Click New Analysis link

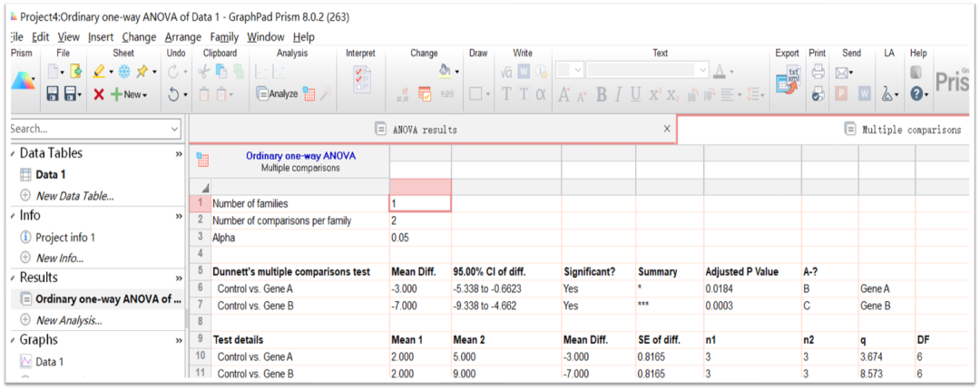click(69, 320)
